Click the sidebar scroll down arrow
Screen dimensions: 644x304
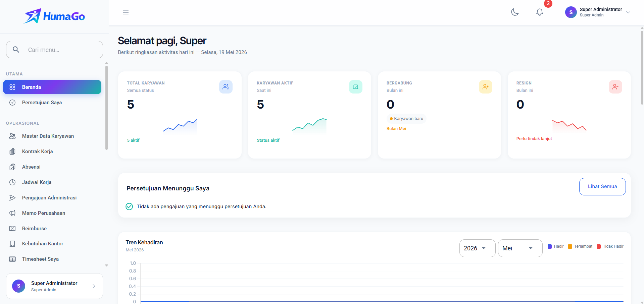point(106,265)
